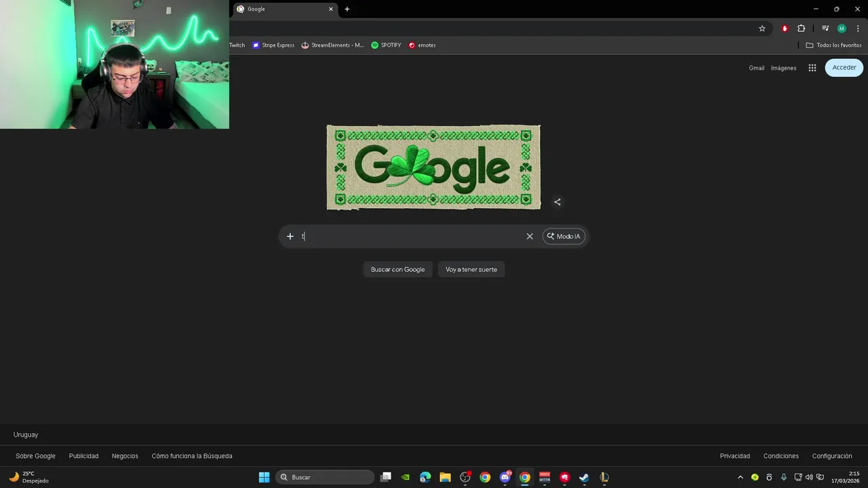
Task: Bookmark this page with the star icon
Action: tap(762, 28)
